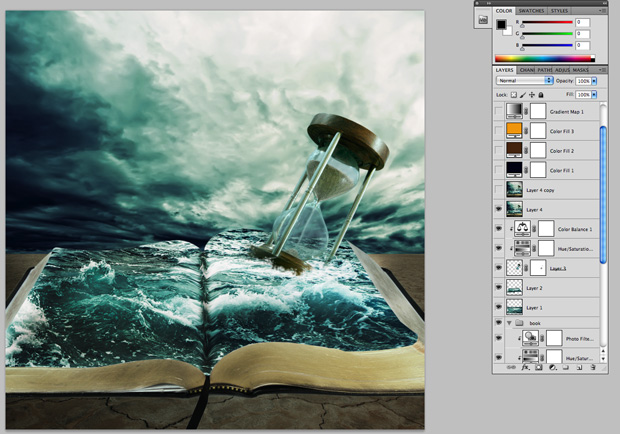Switch to the Styles tab
This screenshot has width=620, height=434.
(x=559, y=11)
